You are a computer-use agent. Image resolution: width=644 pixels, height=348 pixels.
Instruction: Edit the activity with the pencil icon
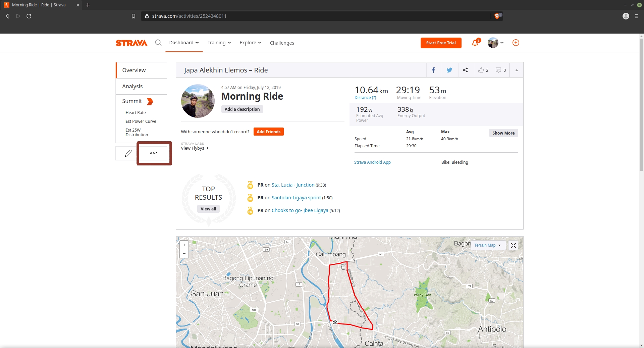[x=128, y=153]
